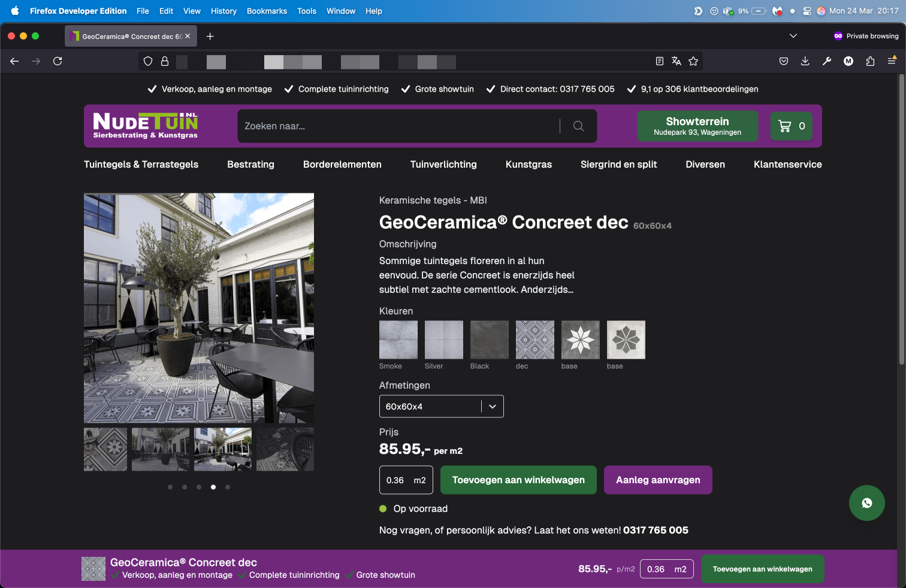Open Firefox extensions puzzle icon
Image resolution: width=906 pixels, height=588 pixels.
[x=870, y=61]
